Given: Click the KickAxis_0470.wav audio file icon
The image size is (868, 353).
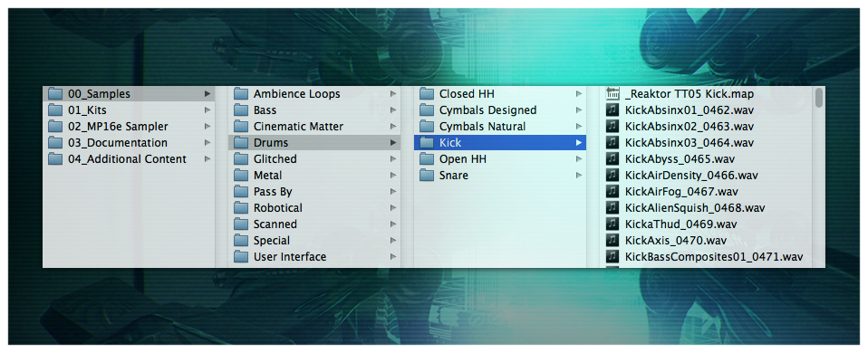Looking at the screenshot, I should pos(612,241).
